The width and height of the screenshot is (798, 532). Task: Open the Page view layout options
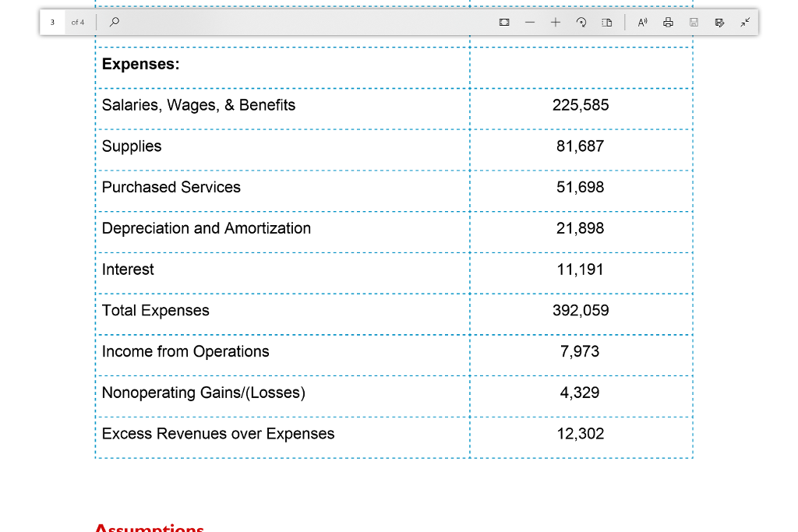tap(607, 22)
